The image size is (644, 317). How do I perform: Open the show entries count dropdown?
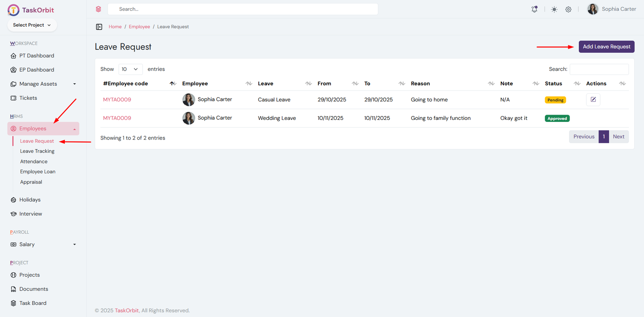point(130,69)
